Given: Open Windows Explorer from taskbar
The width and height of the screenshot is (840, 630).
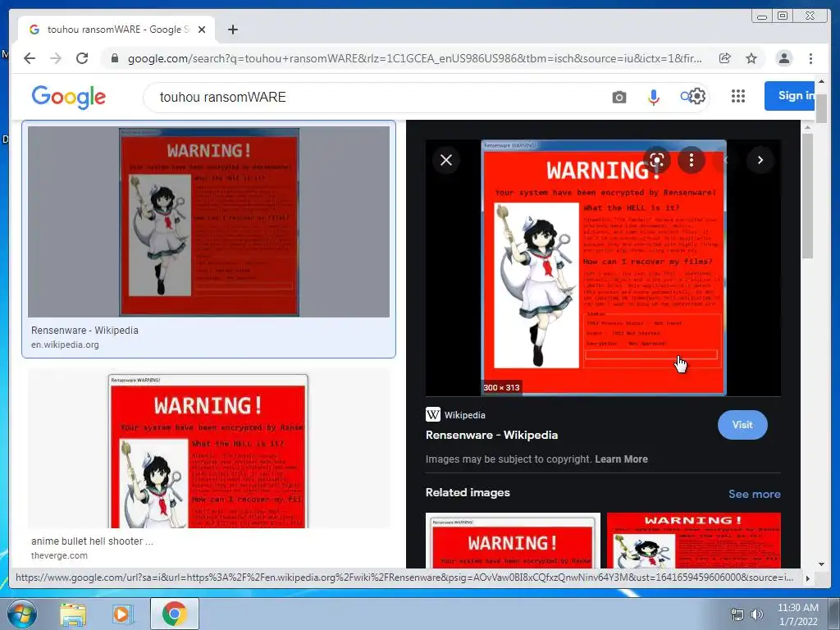Looking at the screenshot, I should pyautogui.click(x=73, y=614).
